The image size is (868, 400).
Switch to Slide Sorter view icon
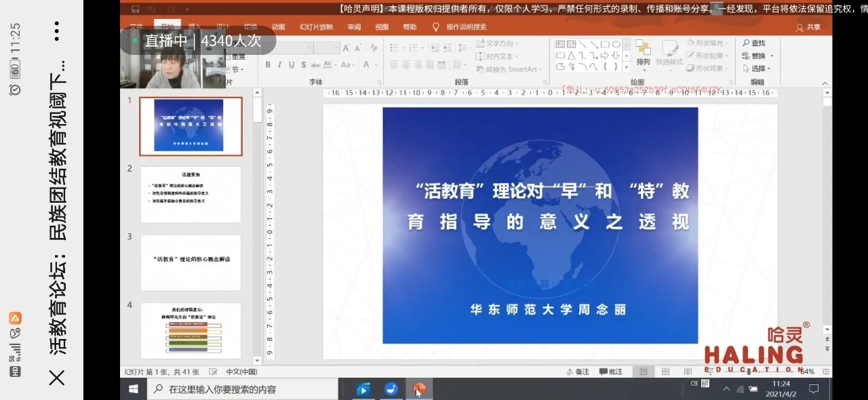(665, 372)
